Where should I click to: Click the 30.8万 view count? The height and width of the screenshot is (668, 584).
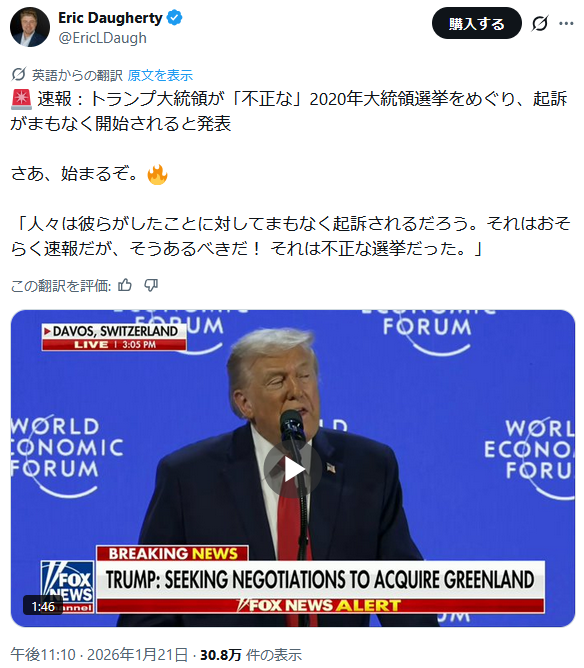(x=221, y=654)
